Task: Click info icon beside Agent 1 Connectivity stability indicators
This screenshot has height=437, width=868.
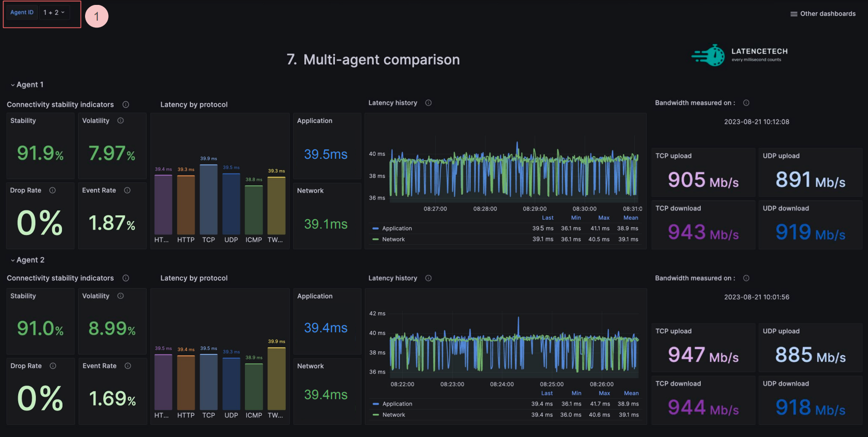Action: (x=126, y=105)
